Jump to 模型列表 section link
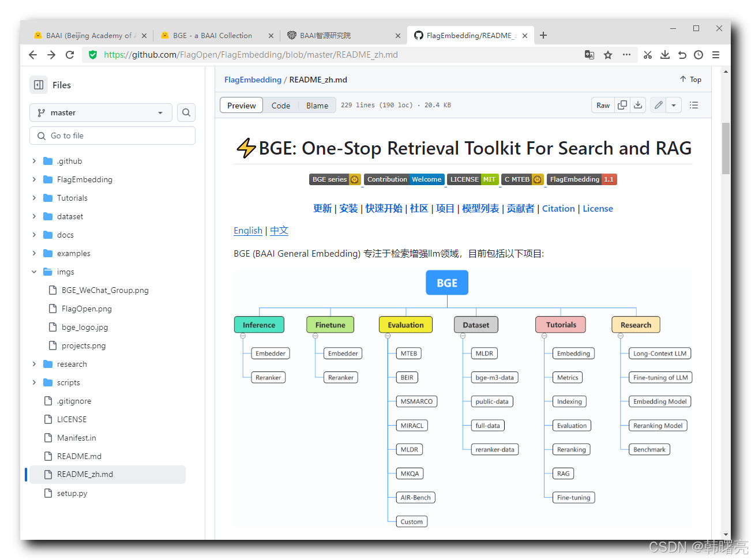The width and height of the screenshot is (751, 560). (x=480, y=209)
